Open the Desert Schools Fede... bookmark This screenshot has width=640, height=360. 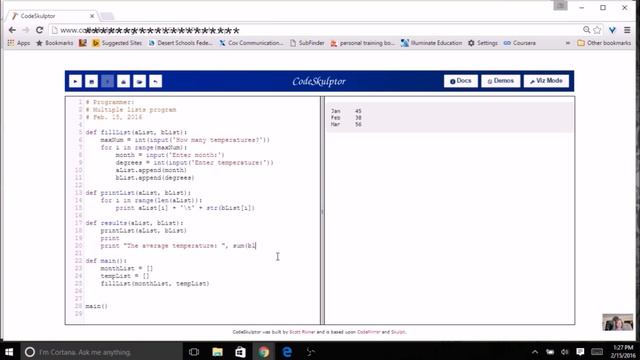[x=180, y=43]
